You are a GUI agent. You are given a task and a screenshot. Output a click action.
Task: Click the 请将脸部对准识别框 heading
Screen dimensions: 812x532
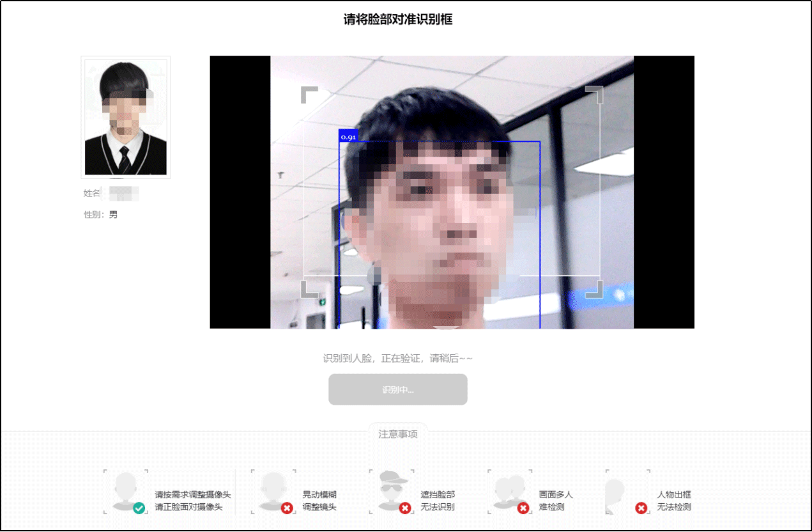coord(397,19)
